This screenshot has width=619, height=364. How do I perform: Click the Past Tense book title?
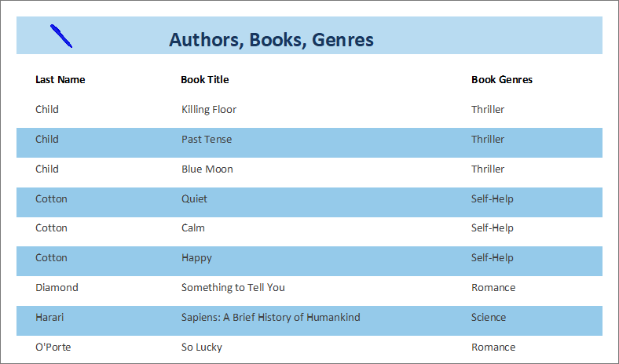(x=207, y=139)
